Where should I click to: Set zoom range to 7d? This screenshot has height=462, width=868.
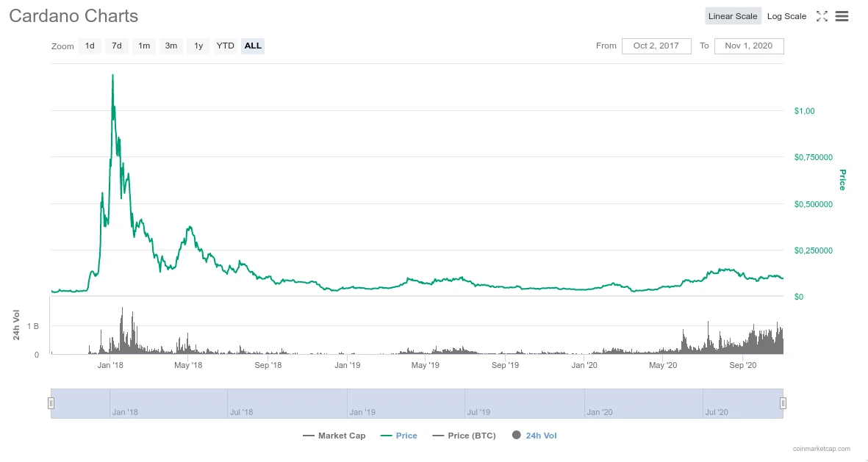[117, 46]
